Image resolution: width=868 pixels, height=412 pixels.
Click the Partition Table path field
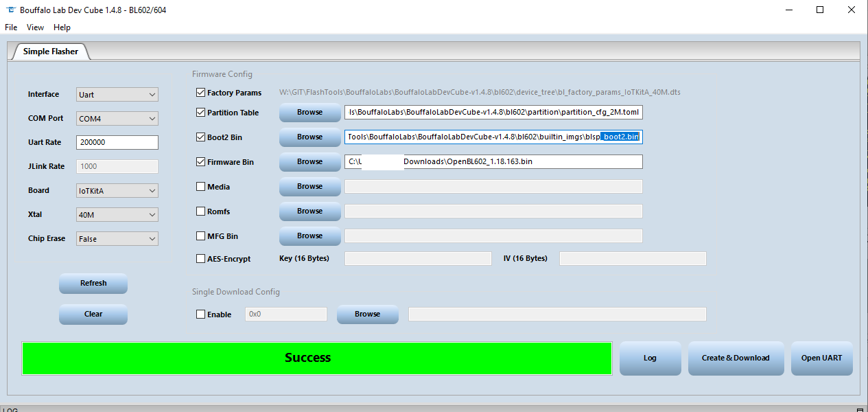tap(493, 113)
